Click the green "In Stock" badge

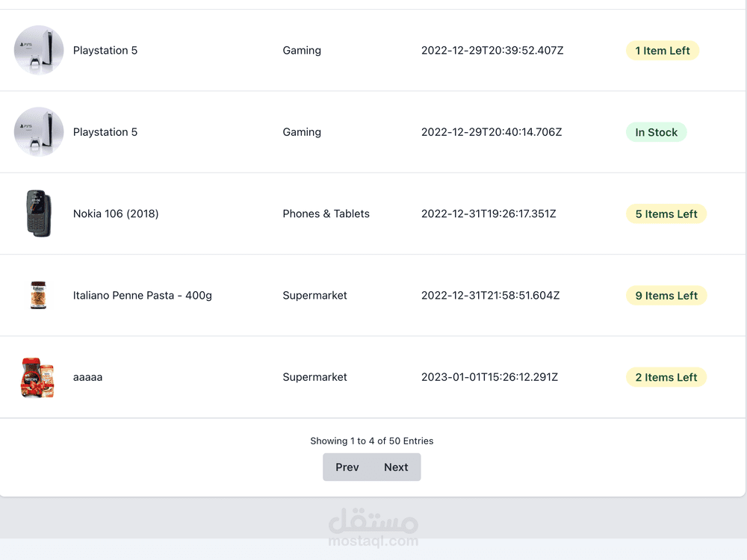[x=656, y=132]
